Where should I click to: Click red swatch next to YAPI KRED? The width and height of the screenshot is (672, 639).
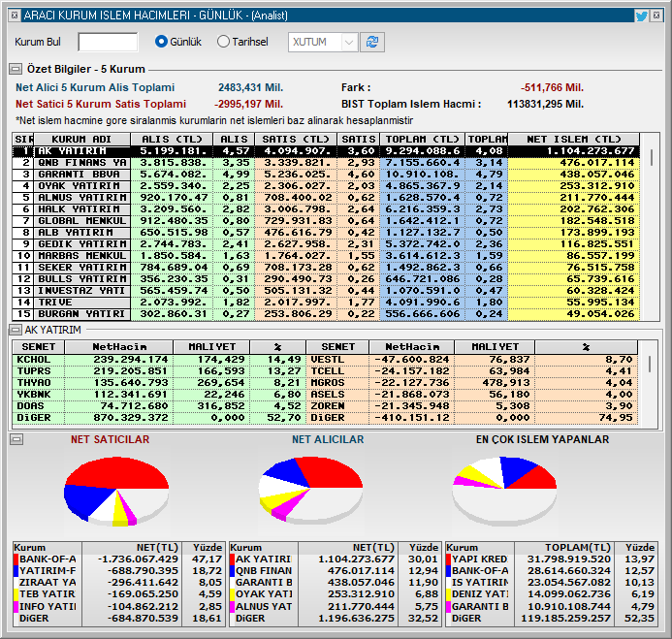point(448,559)
